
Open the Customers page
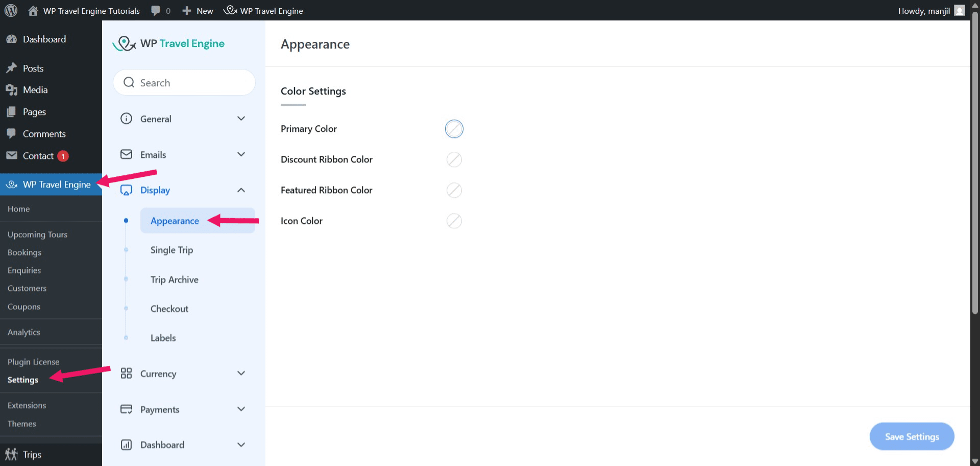tap(27, 288)
